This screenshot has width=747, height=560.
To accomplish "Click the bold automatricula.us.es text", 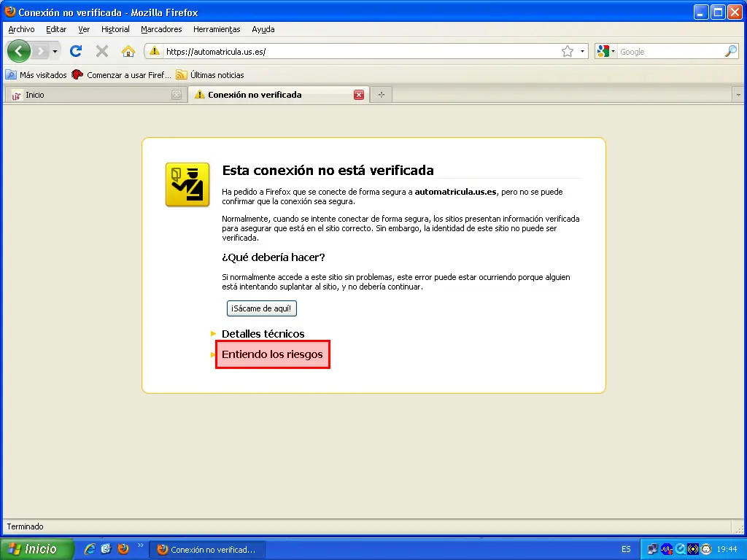I will tap(455, 192).
